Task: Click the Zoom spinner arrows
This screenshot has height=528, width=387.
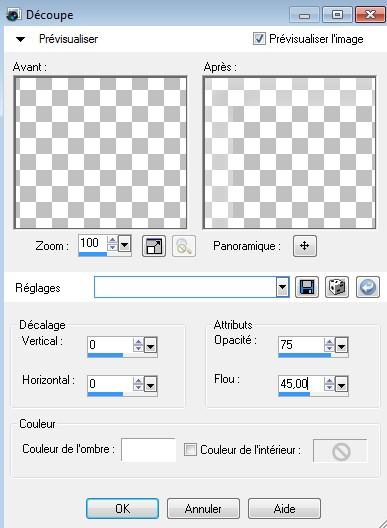Action: (112, 243)
